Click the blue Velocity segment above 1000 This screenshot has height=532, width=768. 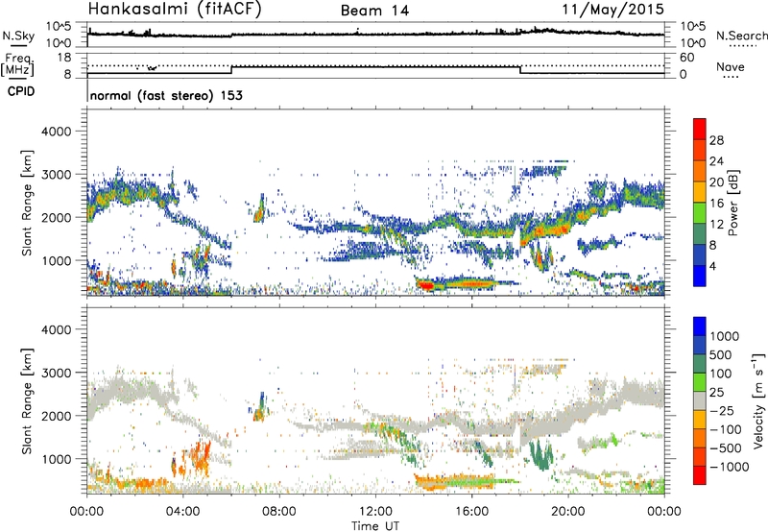[x=700, y=326]
